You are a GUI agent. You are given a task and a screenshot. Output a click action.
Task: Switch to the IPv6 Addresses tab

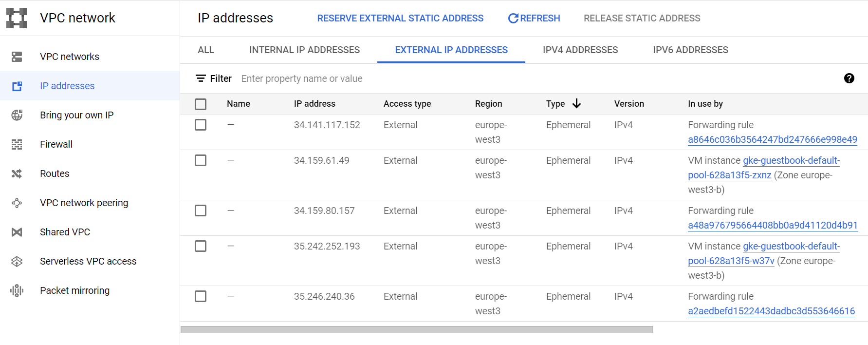(x=690, y=50)
